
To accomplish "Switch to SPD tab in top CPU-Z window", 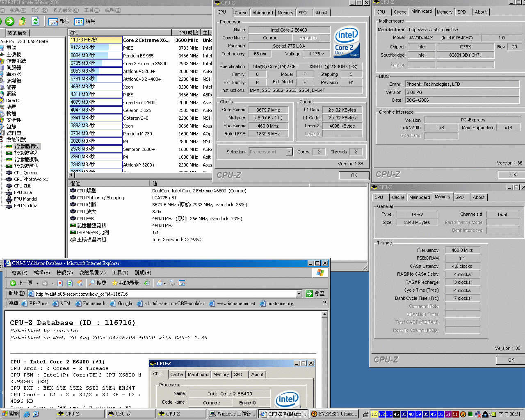I will pyautogui.click(x=302, y=13).
